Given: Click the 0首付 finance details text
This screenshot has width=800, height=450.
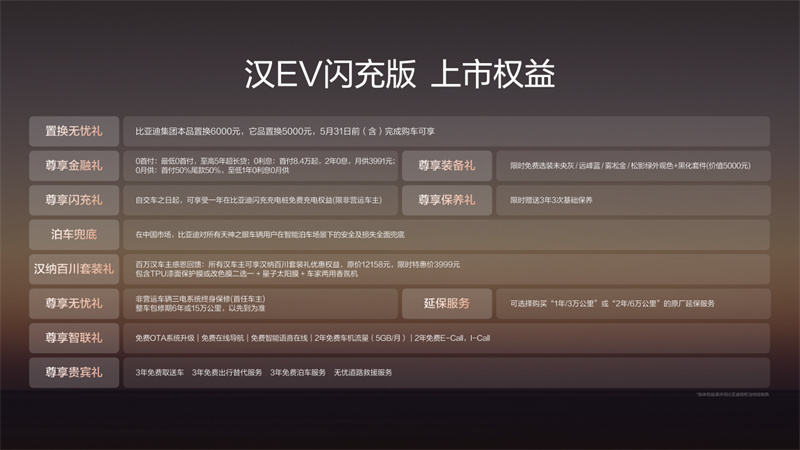Looking at the screenshot, I should pos(262,165).
